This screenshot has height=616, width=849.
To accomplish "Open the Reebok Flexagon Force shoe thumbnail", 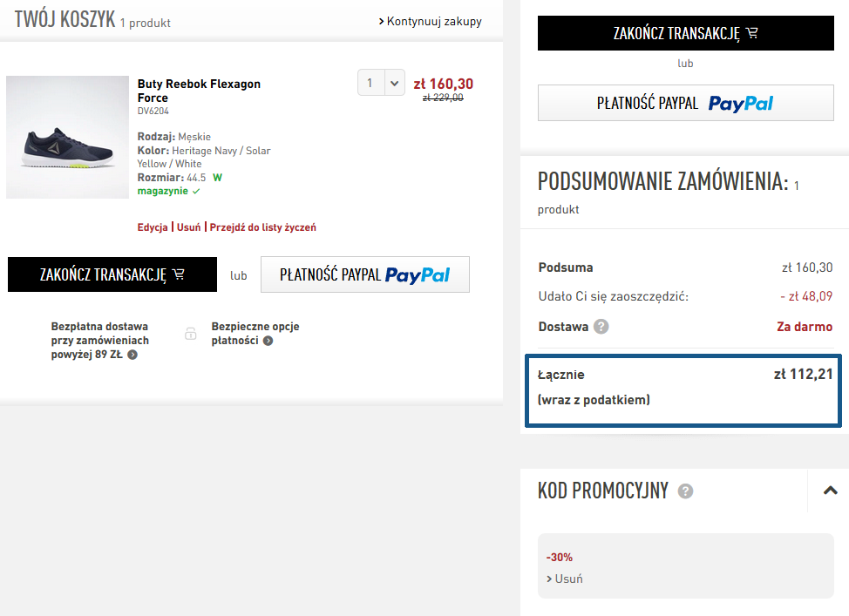I will pos(68,137).
